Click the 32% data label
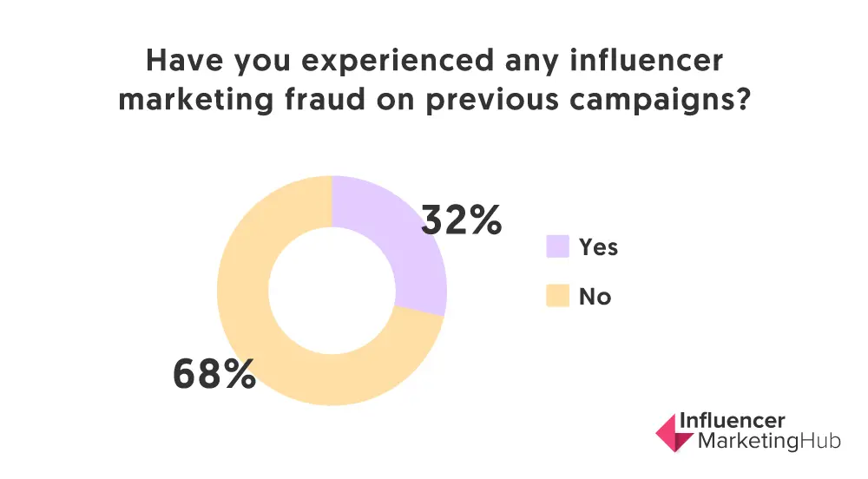The image size is (868, 479). click(461, 221)
